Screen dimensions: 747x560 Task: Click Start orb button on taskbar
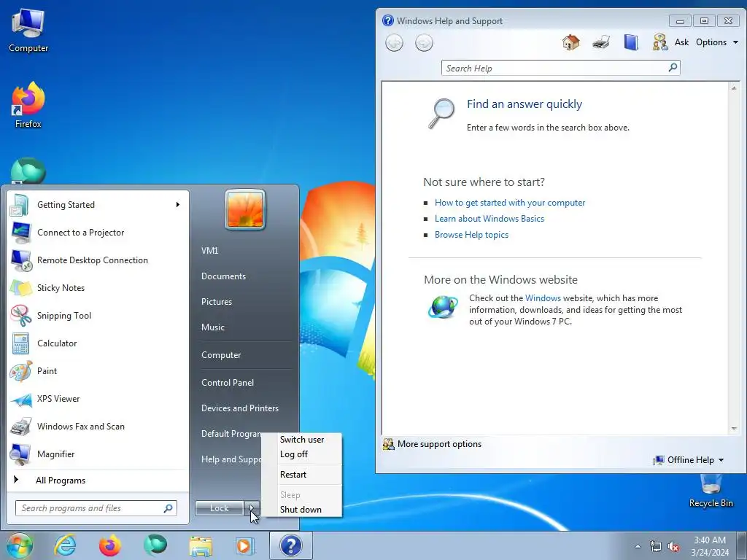click(19, 545)
